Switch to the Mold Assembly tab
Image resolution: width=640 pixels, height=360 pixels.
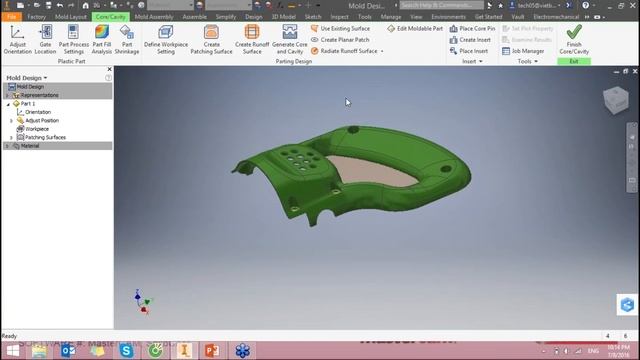point(154,17)
